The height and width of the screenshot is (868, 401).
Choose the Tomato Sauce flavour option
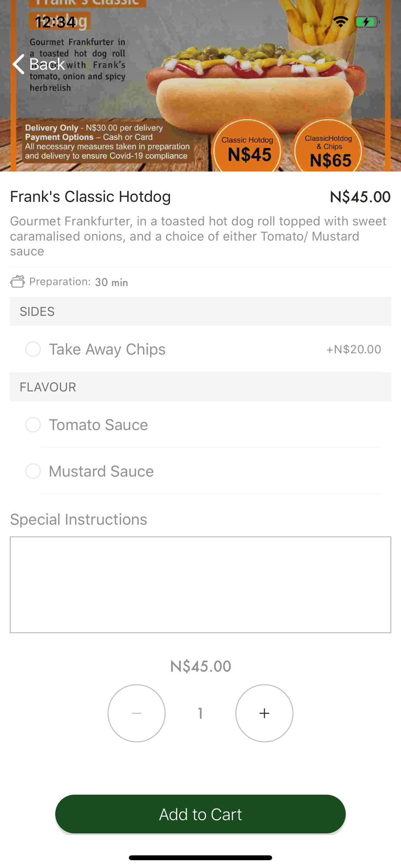tap(33, 424)
